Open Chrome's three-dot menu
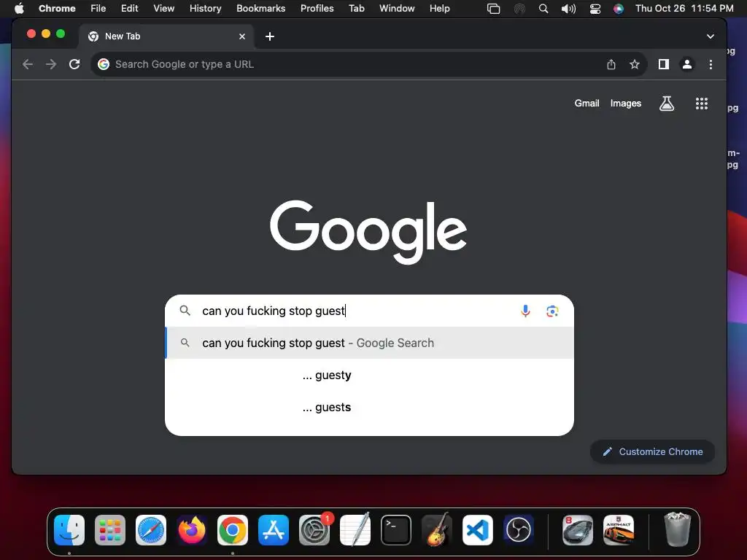This screenshot has height=560, width=747. (711, 64)
